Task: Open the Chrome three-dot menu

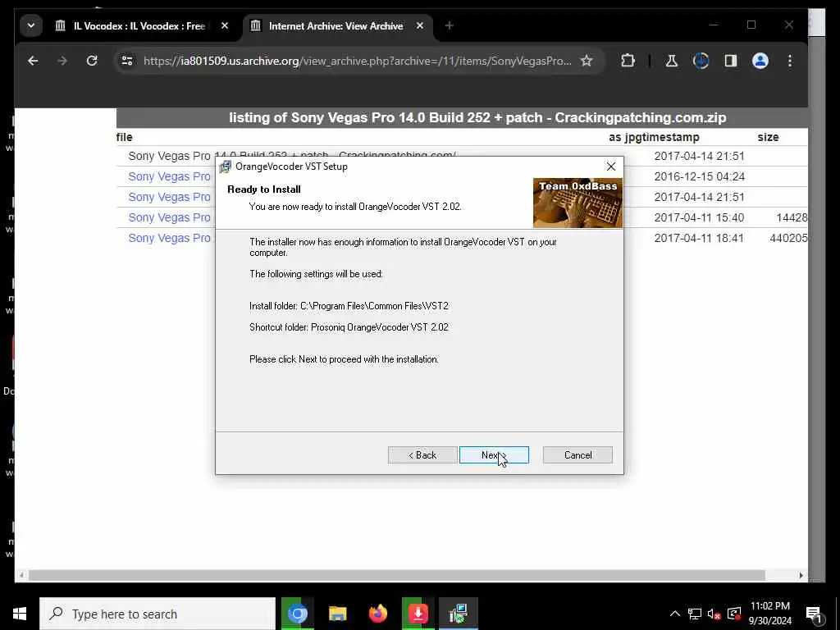Action: (790, 61)
